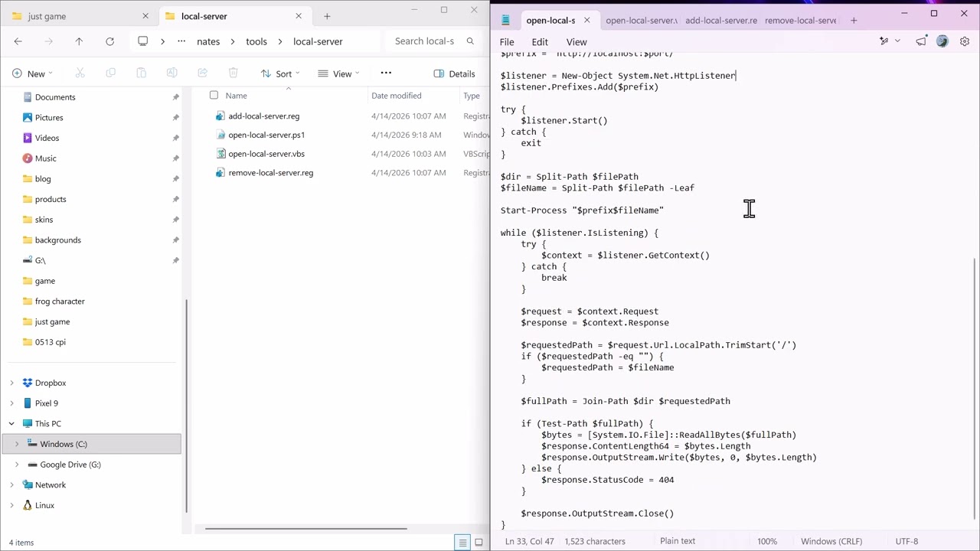This screenshot has height=551, width=980.
Task: Click the tools breadcrumb in address bar
Action: pyautogui.click(x=256, y=41)
